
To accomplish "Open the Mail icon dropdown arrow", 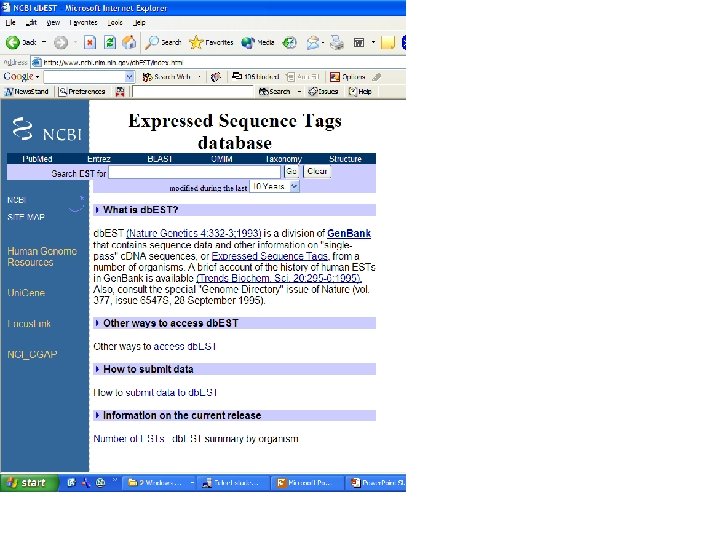I will 323,42.
